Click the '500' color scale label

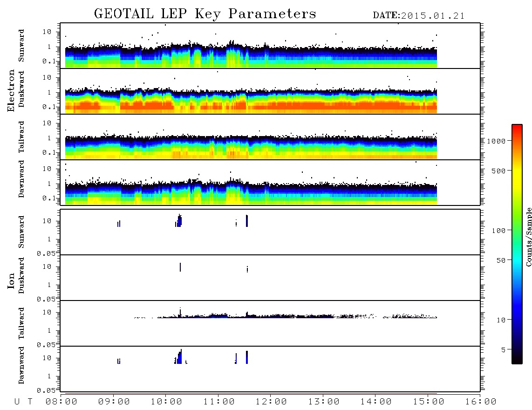click(499, 171)
